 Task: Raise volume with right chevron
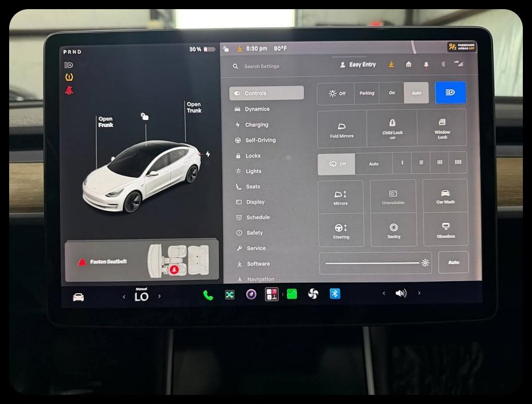[x=420, y=293]
